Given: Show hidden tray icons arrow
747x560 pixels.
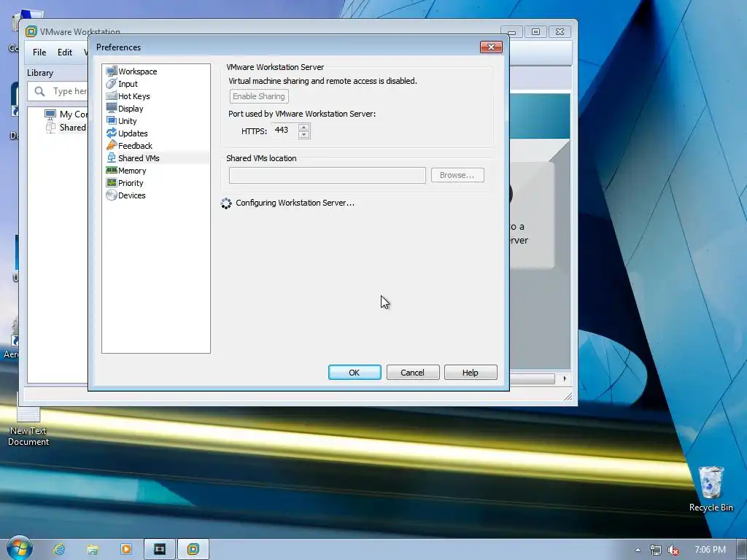Looking at the screenshot, I should [638, 550].
